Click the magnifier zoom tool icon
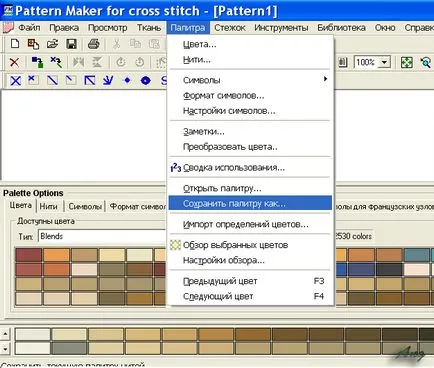Image resolution: width=434 pixels, height=368 pixels. click(x=426, y=62)
